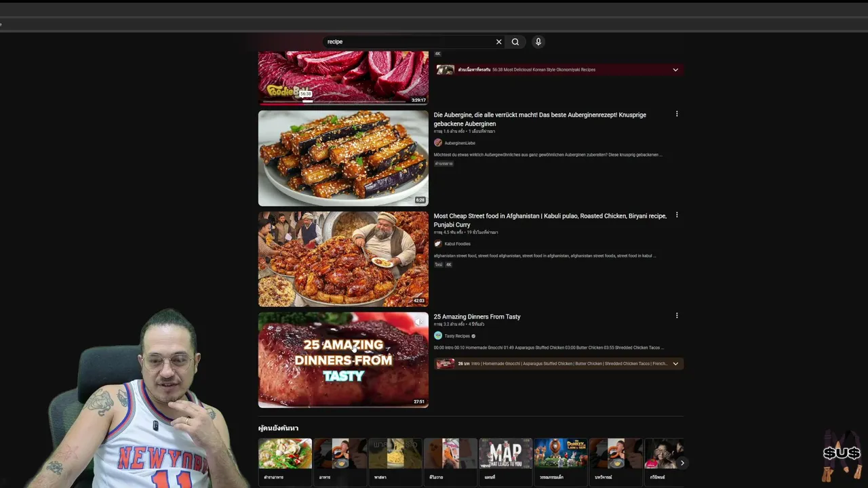Click the small thumbnail in the Tasty chapters bar
Screen dimensions: 868x488
[446, 364]
